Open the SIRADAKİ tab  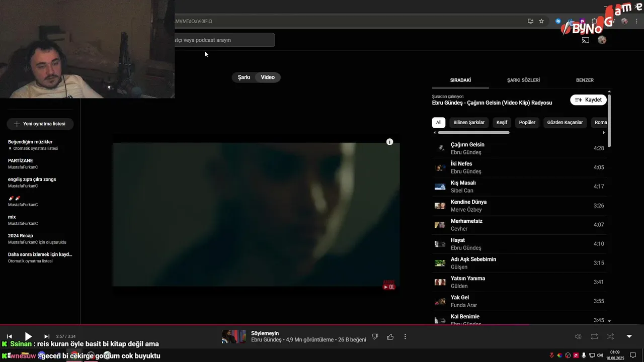[460, 80]
